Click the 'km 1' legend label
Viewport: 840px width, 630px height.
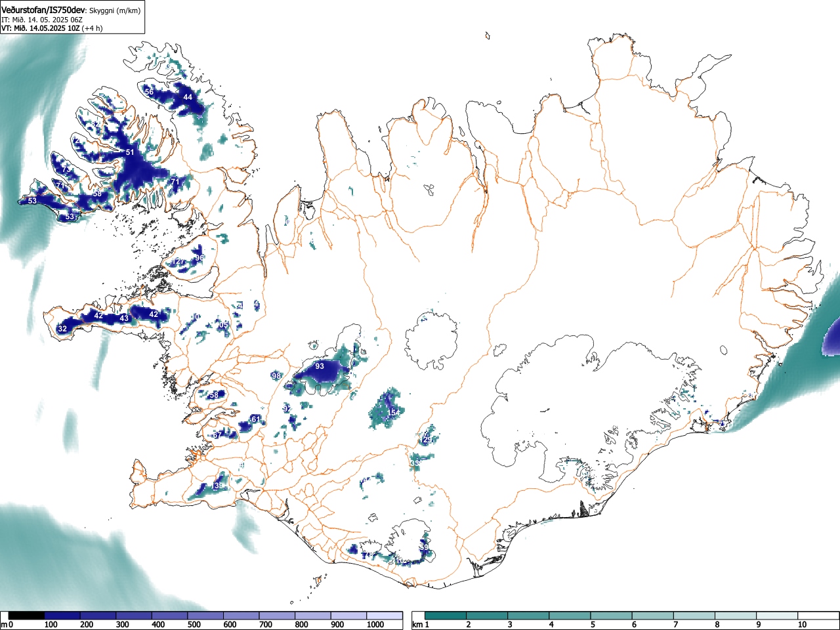(x=421, y=625)
